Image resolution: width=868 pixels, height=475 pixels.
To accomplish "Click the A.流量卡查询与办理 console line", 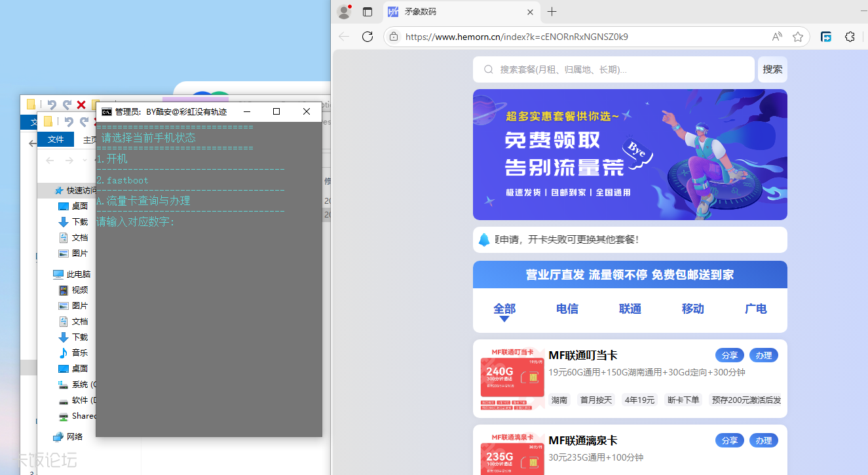I will (143, 201).
